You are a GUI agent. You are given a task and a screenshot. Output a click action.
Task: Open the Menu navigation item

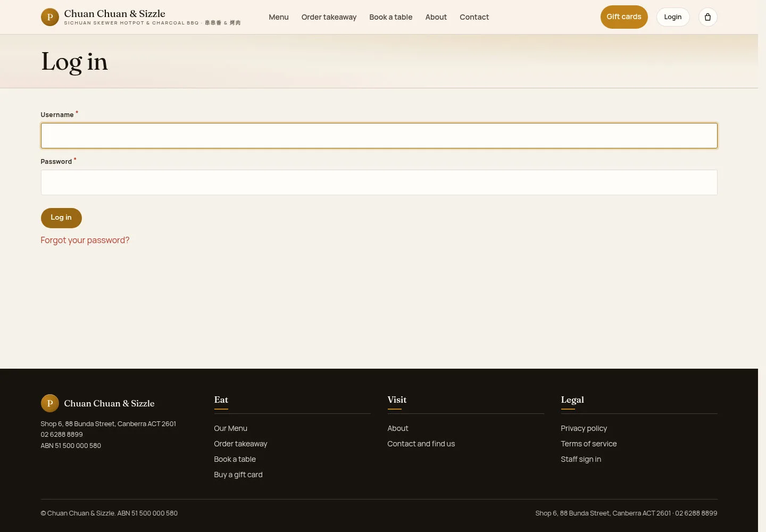279,17
